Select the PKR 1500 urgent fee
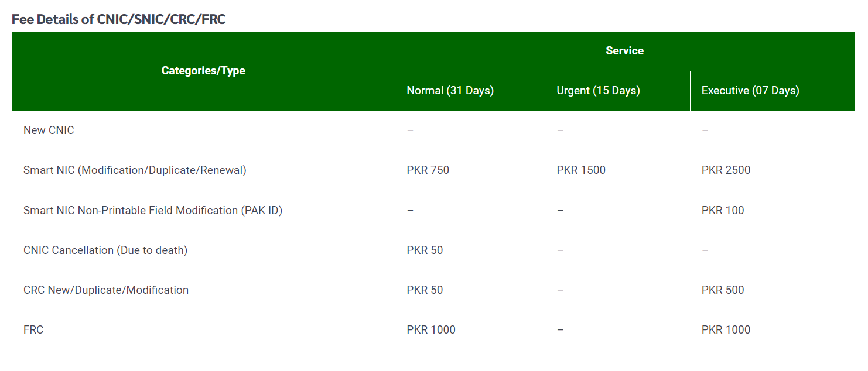Viewport: 868px width, 371px height. pyautogui.click(x=581, y=170)
